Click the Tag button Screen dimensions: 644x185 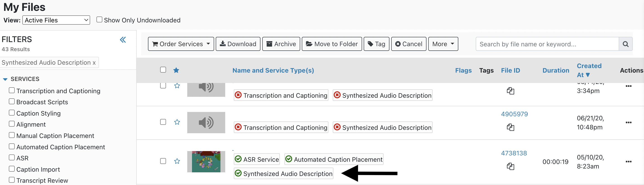(376, 44)
